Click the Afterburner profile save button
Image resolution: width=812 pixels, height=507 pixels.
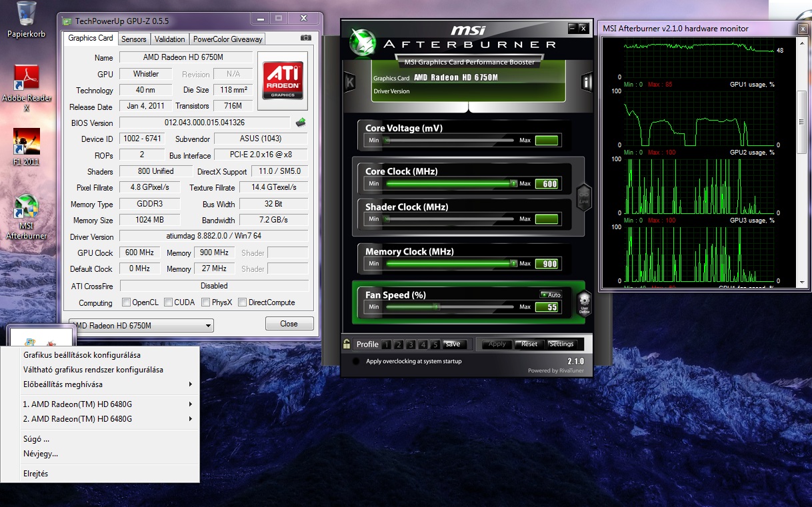click(x=453, y=344)
